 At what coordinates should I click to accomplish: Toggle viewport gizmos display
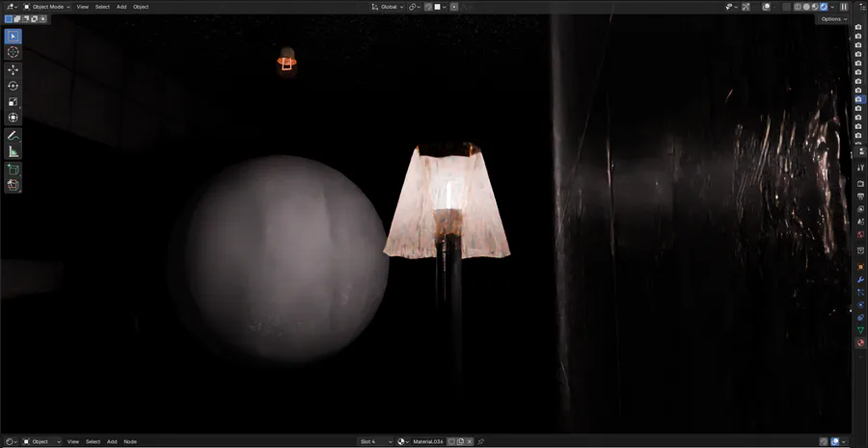pyautogui.click(x=746, y=7)
